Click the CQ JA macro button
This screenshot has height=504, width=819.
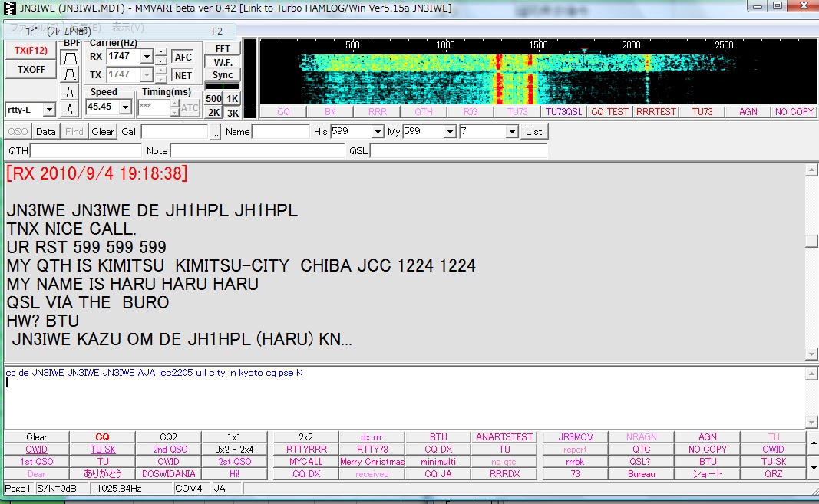coord(438,474)
